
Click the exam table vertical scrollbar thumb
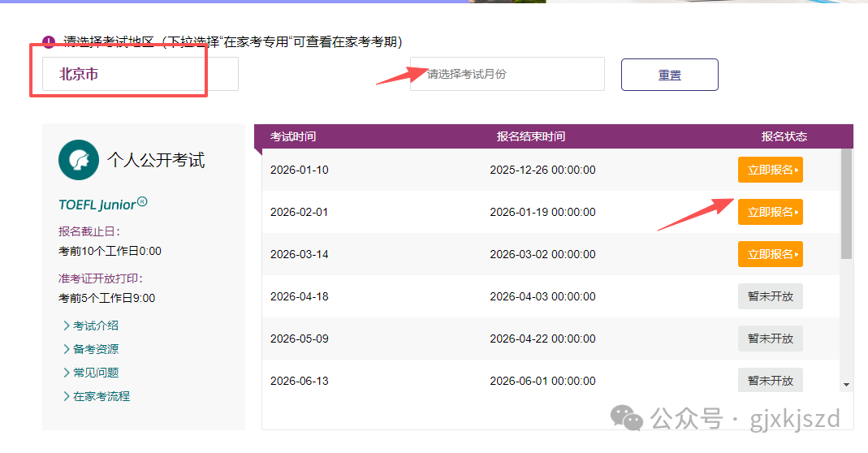pos(846,203)
